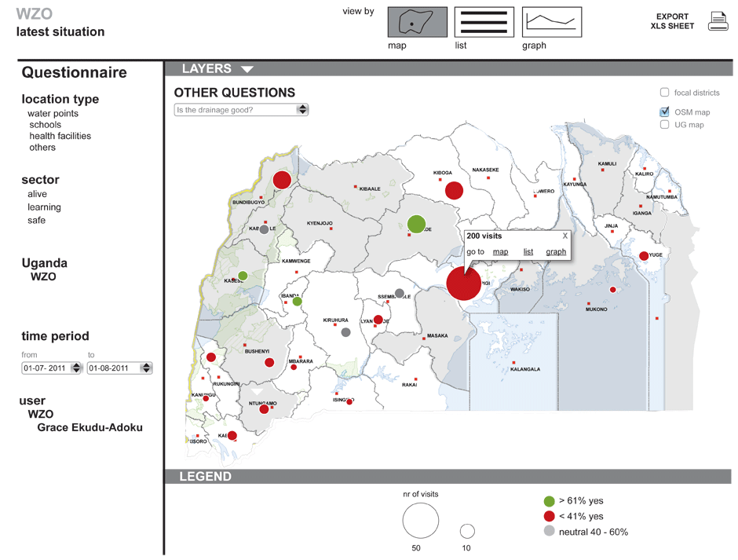Screen dimensions: 738x560
Task: Open the drainage question dropdown
Action: [242, 110]
